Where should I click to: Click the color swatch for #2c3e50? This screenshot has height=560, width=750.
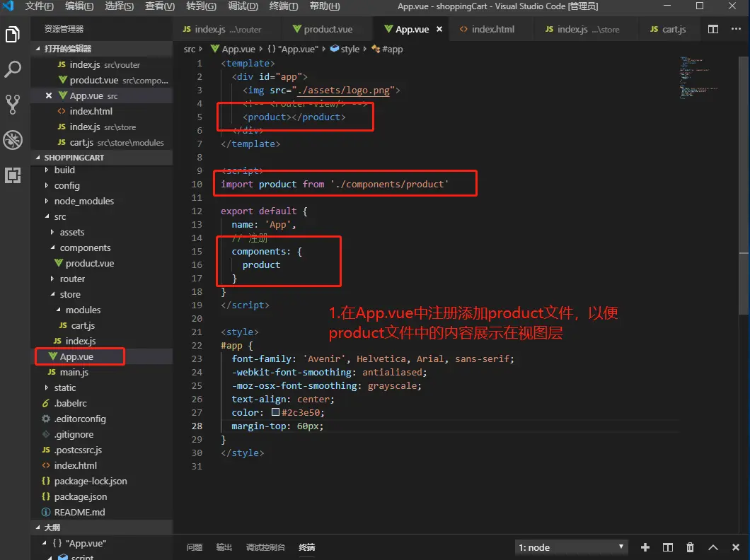[275, 412]
